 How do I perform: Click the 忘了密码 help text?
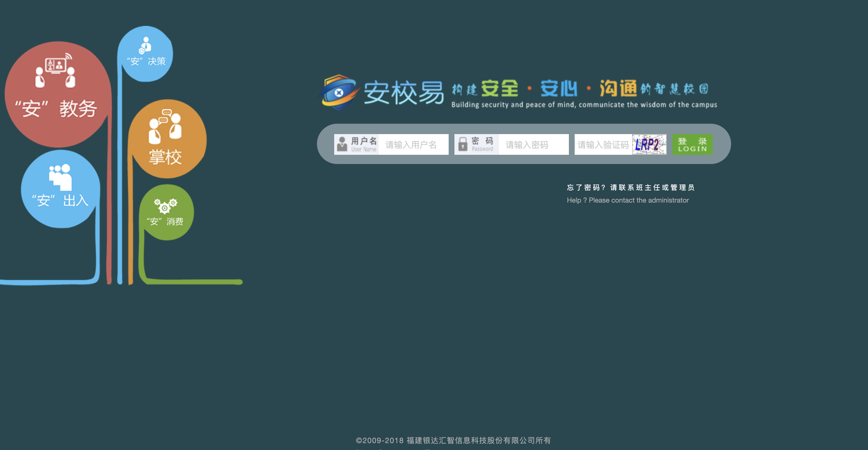[x=630, y=187]
